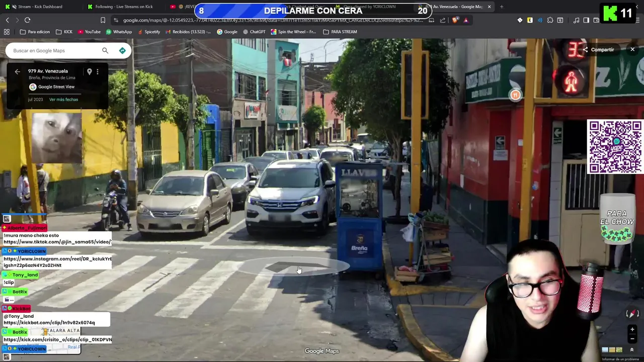Open the apps grid icon in bookmarks bar
Screen dimensions: 644x362
(7, 32)
